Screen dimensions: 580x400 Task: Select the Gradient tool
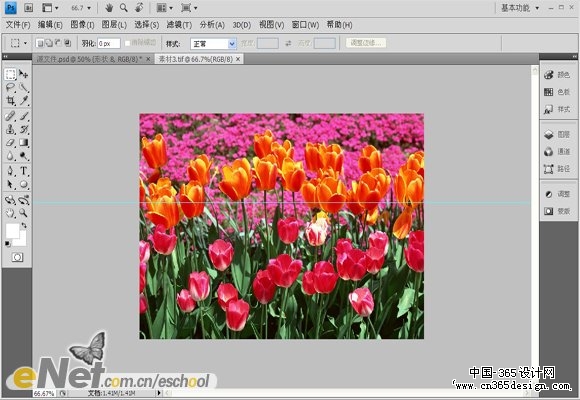coord(24,142)
